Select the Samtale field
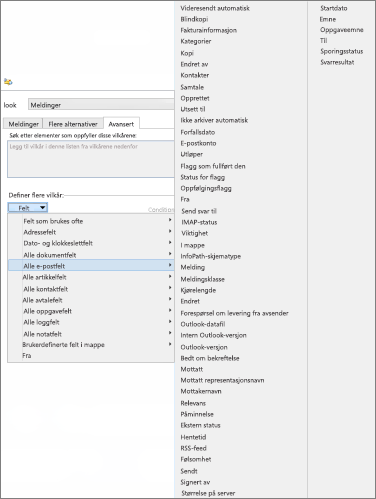This screenshot has width=376, height=499. click(192, 87)
